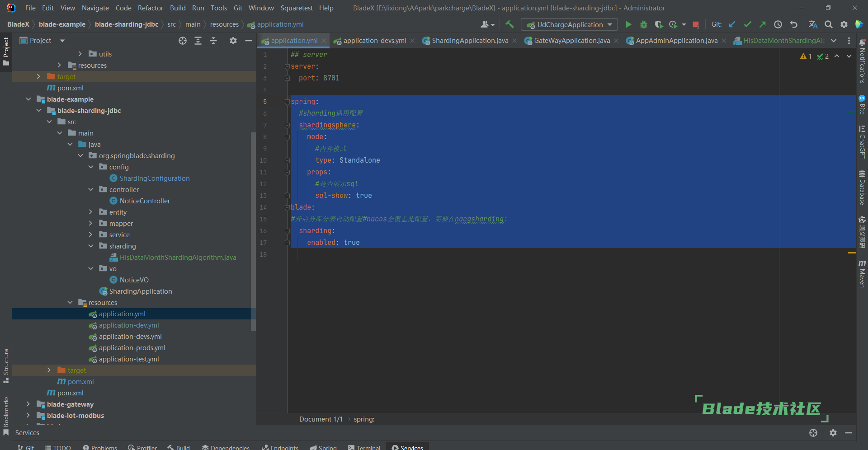Click the Project tree vertical scrollbar
The image size is (868, 450).
253,231
